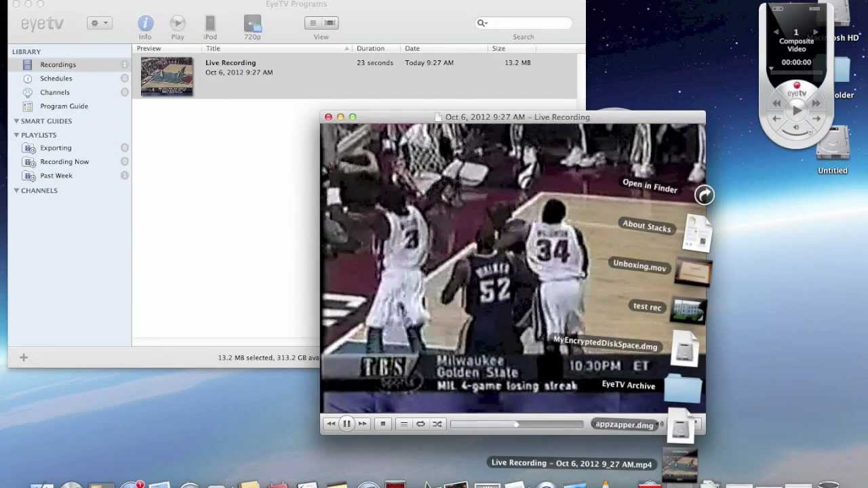Click rewind on the EyeTV remote

click(776, 103)
